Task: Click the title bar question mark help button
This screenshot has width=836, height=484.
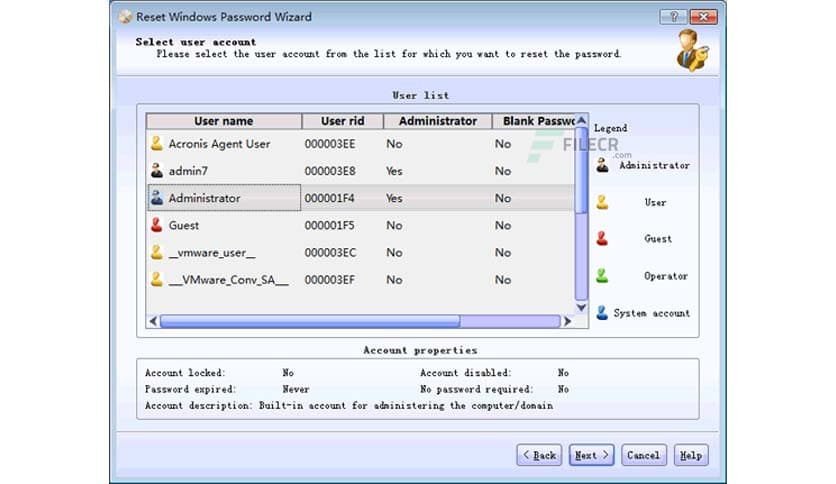Action: (673, 17)
